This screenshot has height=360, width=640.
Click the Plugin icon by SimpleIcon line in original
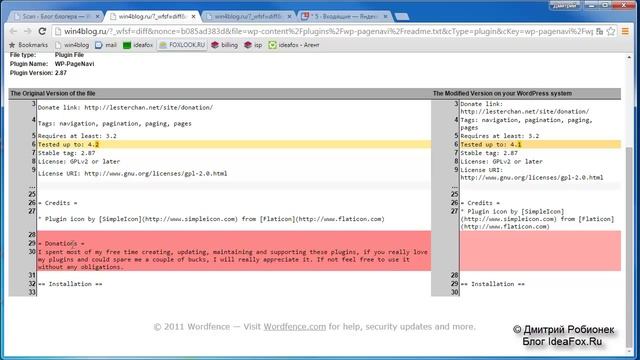pos(211,219)
